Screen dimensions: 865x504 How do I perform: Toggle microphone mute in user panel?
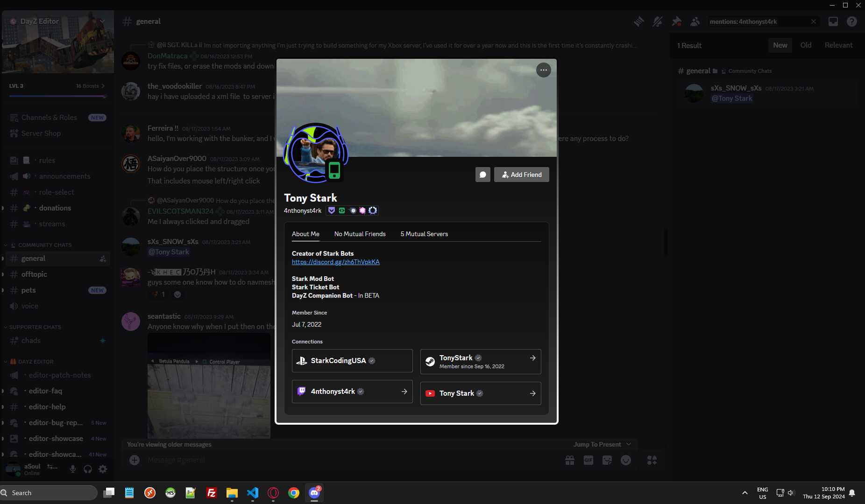[x=73, y=469]
